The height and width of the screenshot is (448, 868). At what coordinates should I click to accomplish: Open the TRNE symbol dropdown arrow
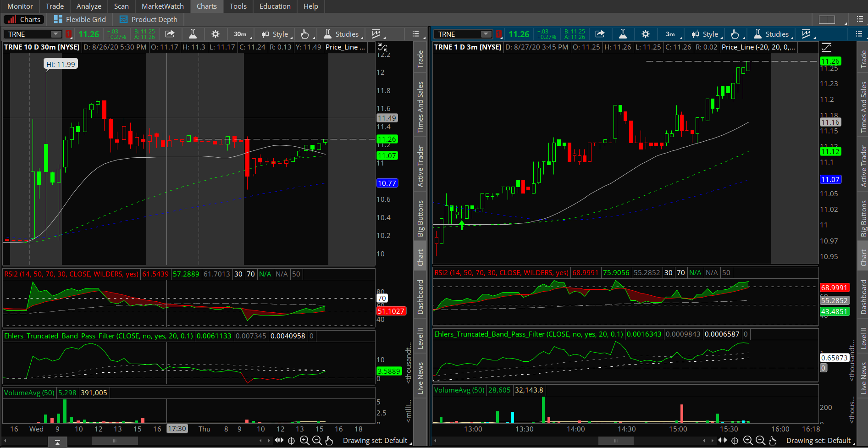click(56, 34)
